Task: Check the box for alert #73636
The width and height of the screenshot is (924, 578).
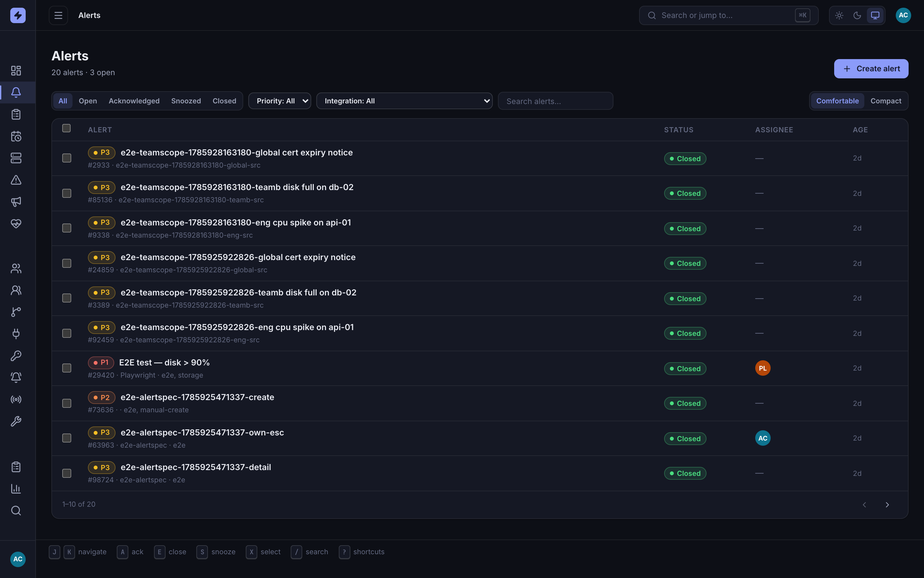Action: (x=67, y=403)
